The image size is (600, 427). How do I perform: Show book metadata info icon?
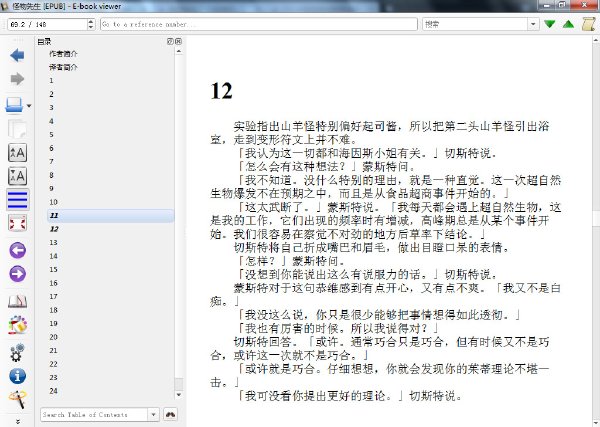tap(17, 376)
